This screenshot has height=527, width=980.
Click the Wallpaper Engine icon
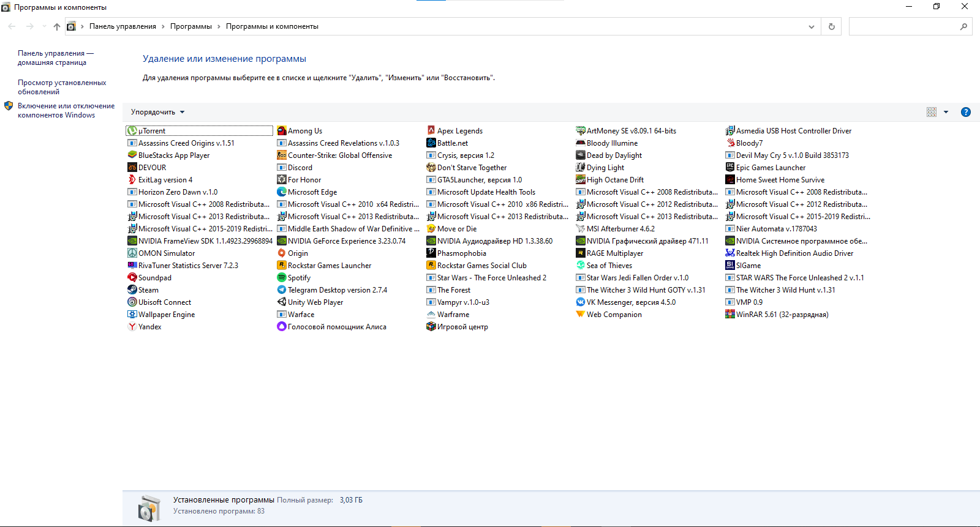point(132,315)
